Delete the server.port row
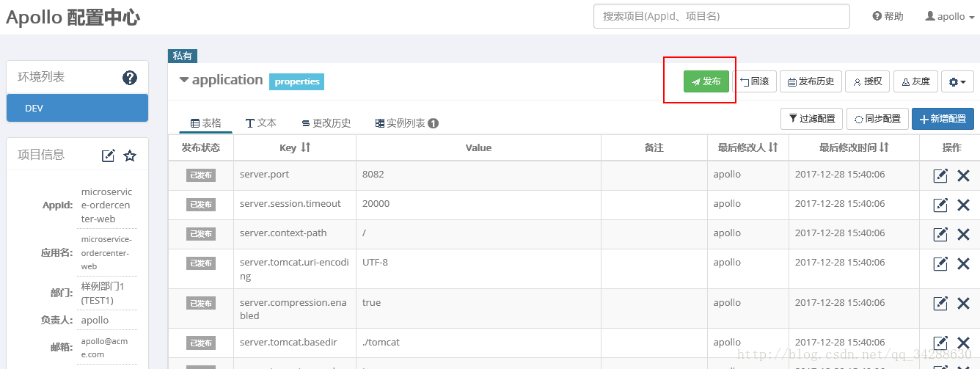Screen dimensions: 980x369 [x=963, y=175]
